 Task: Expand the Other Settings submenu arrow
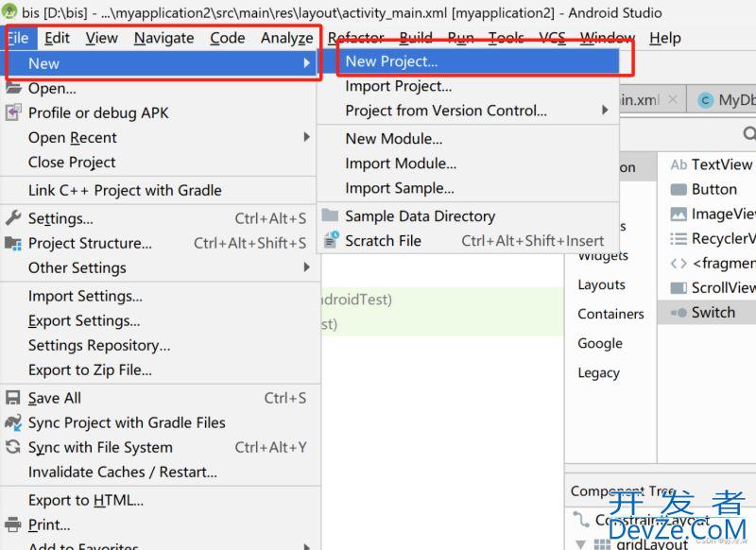(x=306, y=267)
